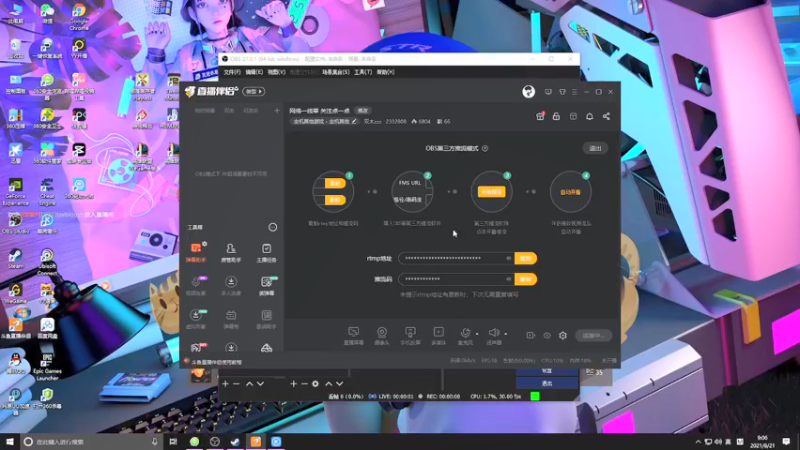Screen dimensions: 800x450
Task: Open the Windows Start button
Action: coord(10,441)
